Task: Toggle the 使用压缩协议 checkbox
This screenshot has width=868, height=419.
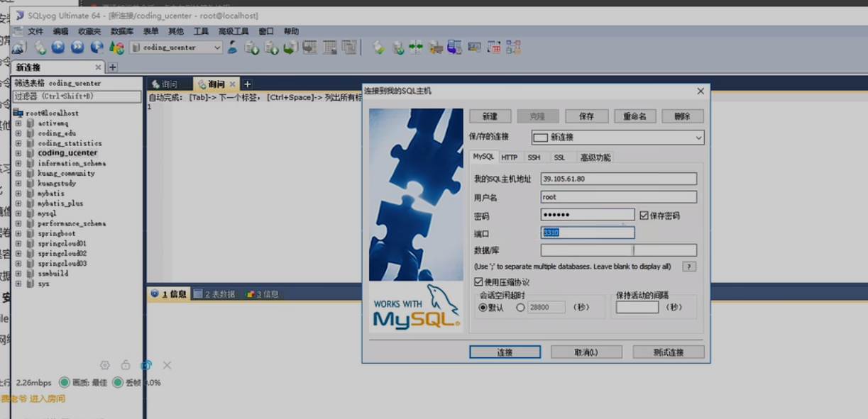Action: click(x=478, y=281)
